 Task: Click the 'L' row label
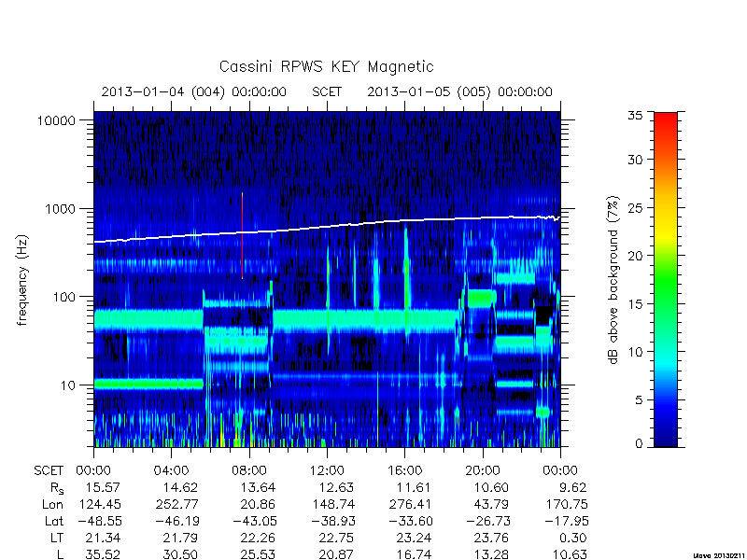(60, 554)
